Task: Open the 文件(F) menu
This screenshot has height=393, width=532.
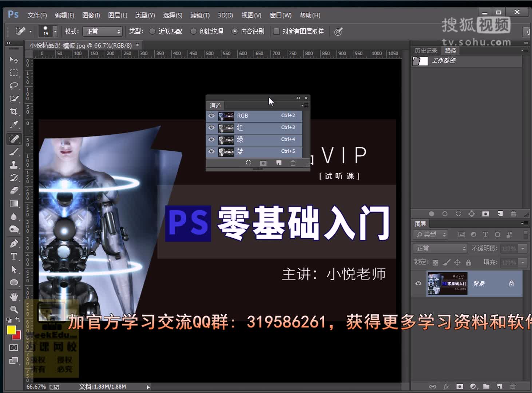Action: 37,15
